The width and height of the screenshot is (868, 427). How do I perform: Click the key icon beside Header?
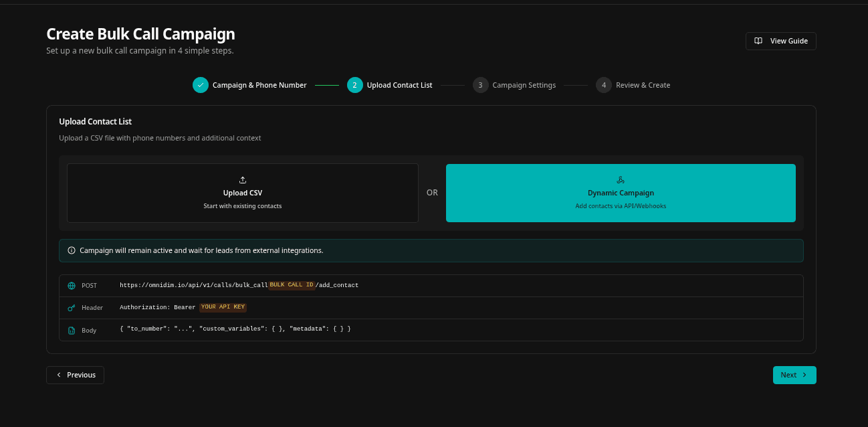tap(72, 307)
